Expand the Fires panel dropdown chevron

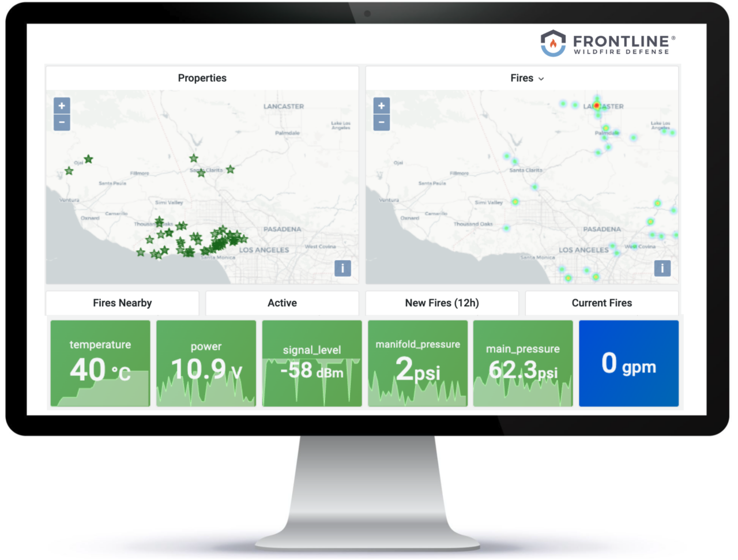[x=541, y=79]
